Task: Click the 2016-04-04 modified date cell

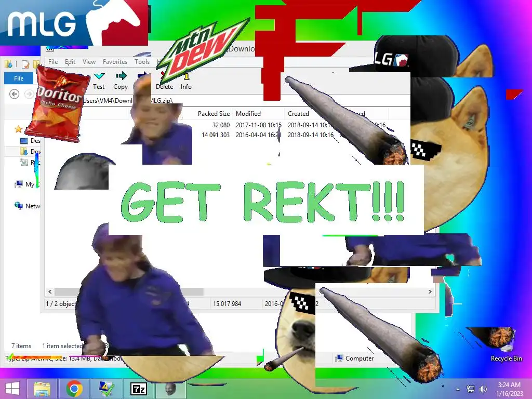Action: (x=258, y=135)
